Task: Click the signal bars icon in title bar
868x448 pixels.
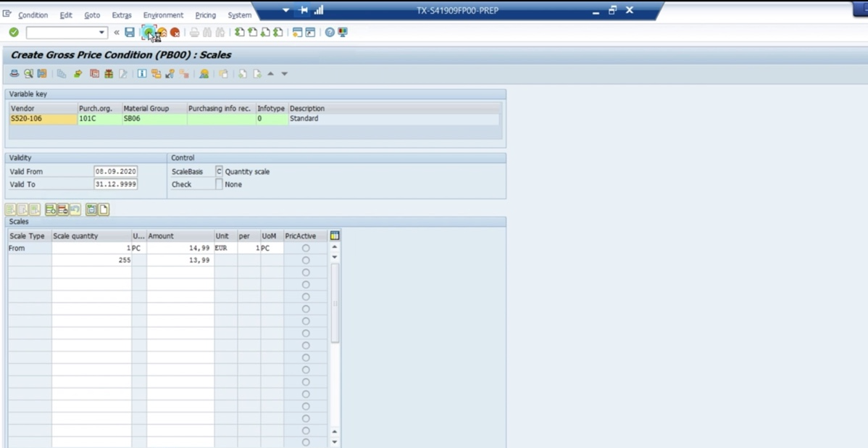Action: 318,10
